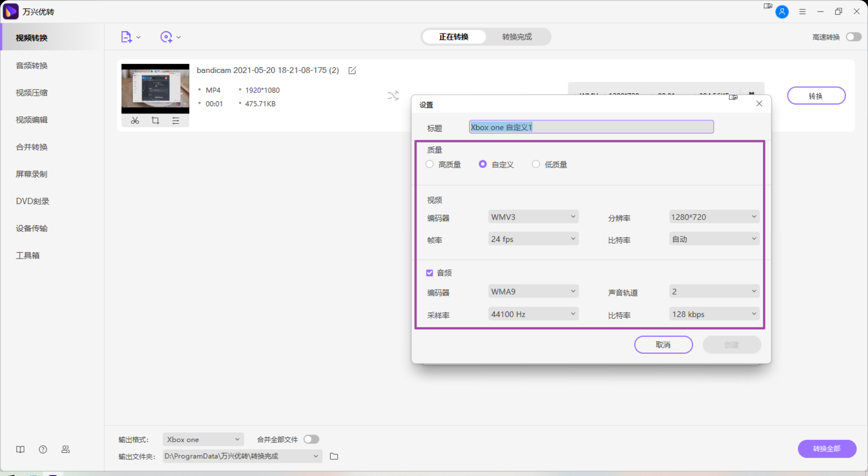This screenshot has height=476, width=868.
Task: Click the user account avatar icon
Action: (782, 12)
